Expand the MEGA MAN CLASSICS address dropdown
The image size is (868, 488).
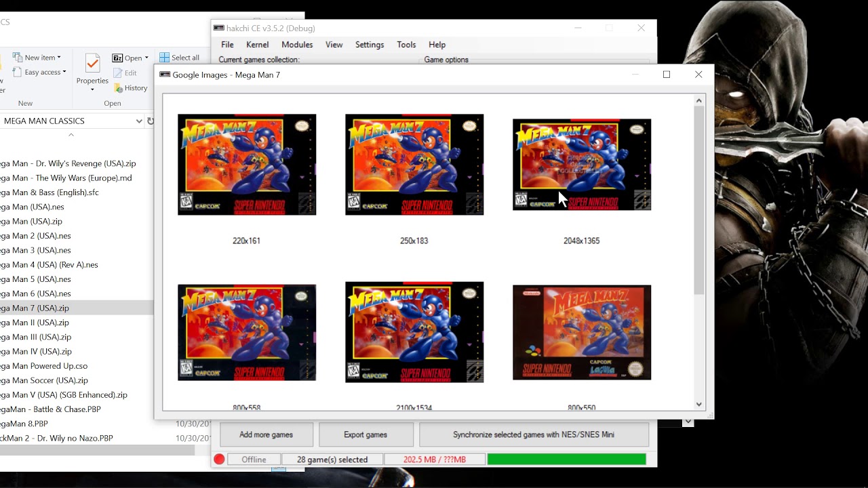pyautogui.click(x=139, y=121)
